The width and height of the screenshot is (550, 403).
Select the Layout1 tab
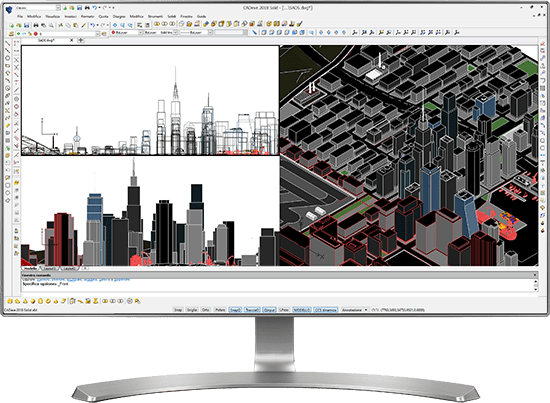click(51, 268)
